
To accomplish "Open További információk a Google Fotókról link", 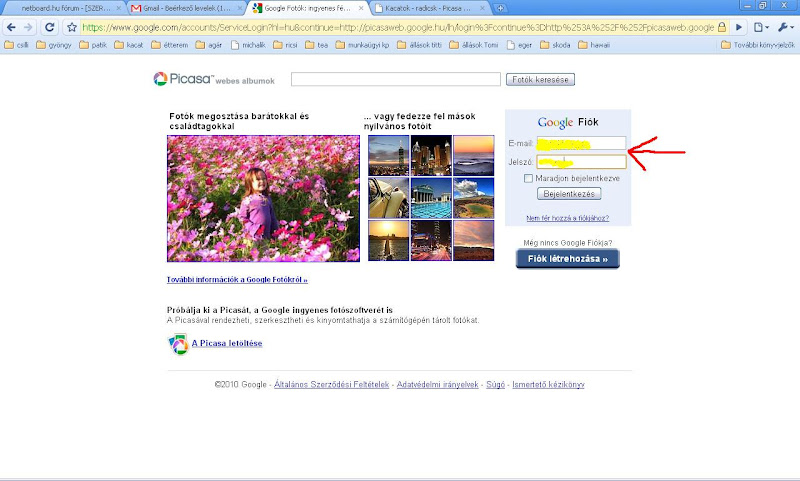I will [x=237, y=280].
